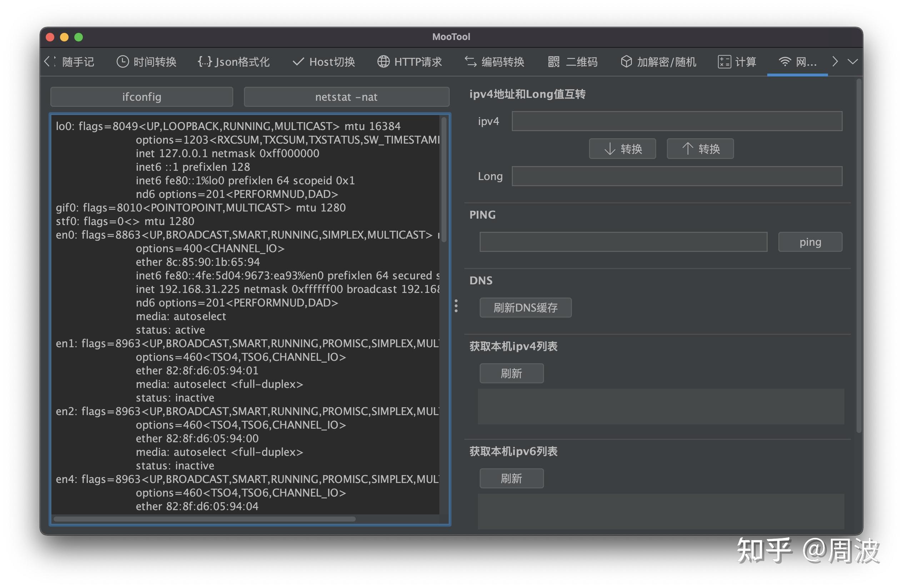Switch to the 随手记 tab
Image resolution: width=903 pixels, height=588 pixels.
coord(78,61)
